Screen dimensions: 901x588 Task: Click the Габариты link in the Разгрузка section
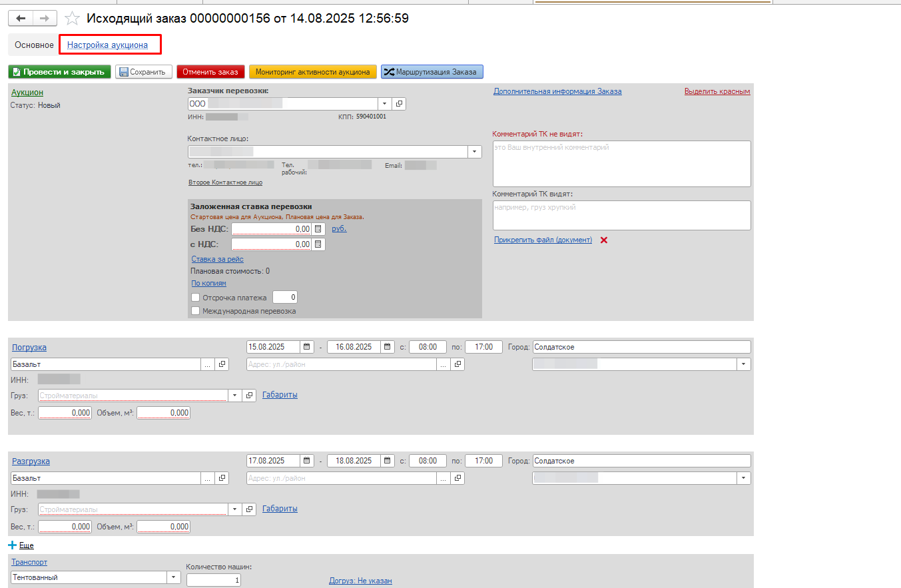click(x=280, y=509)
